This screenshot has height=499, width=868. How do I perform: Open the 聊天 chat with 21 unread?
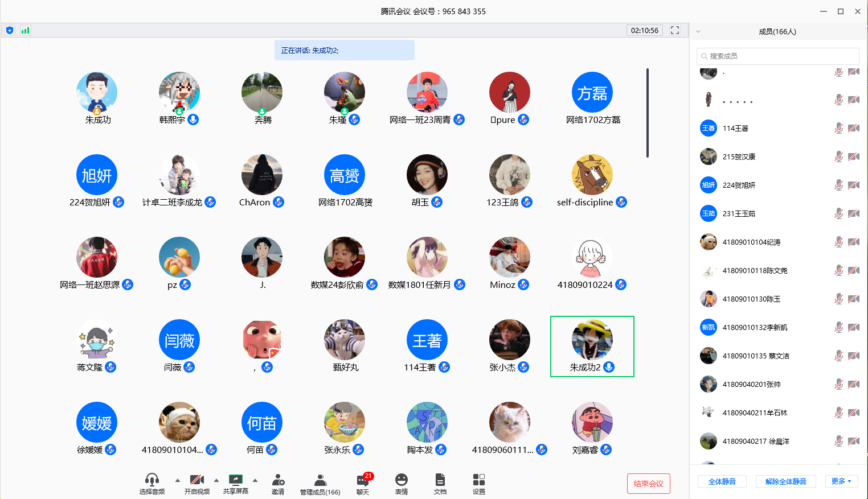[363, 482]
